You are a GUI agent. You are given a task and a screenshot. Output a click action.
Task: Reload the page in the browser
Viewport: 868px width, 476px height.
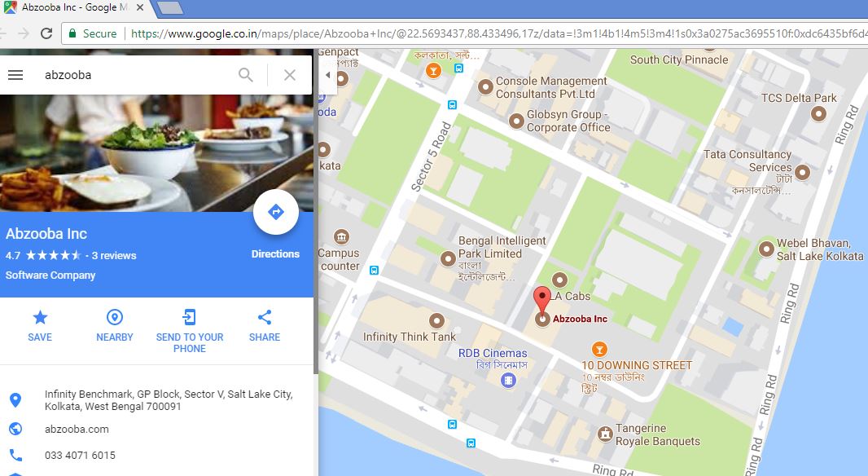coord(46,33)
